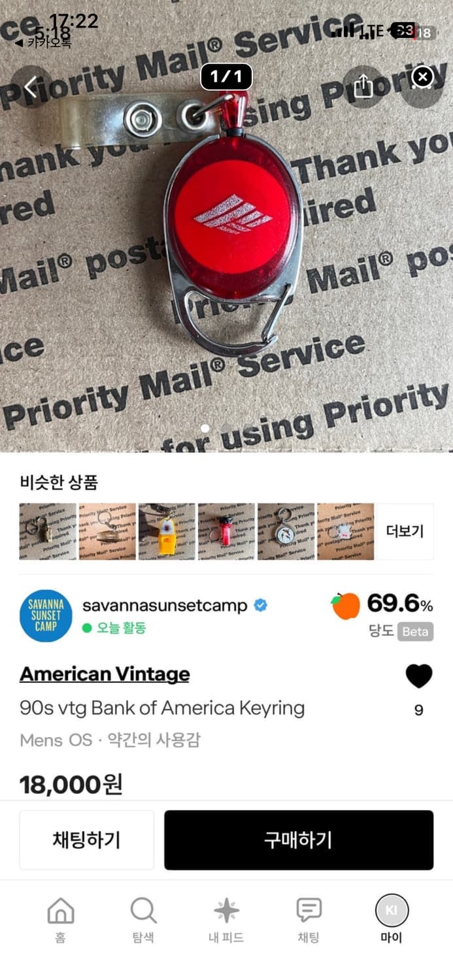Open the savannasunsetcamp seller name

165,606
